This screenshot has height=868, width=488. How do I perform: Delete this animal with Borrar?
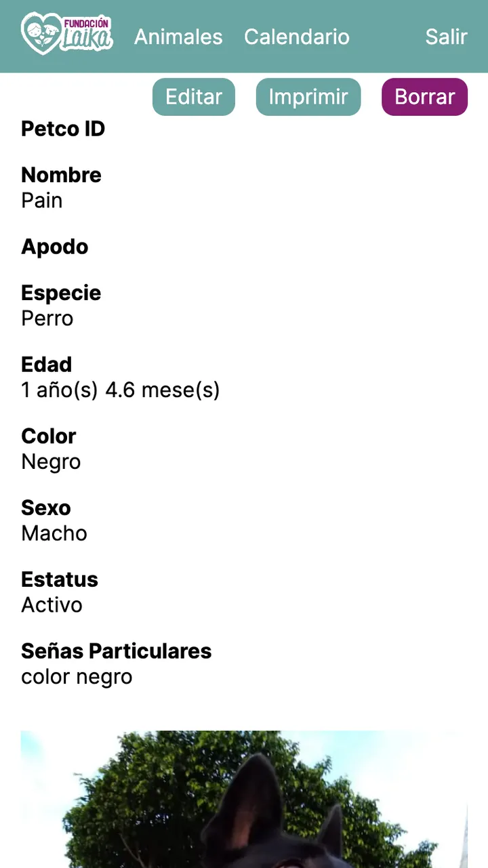coord(424,97)
